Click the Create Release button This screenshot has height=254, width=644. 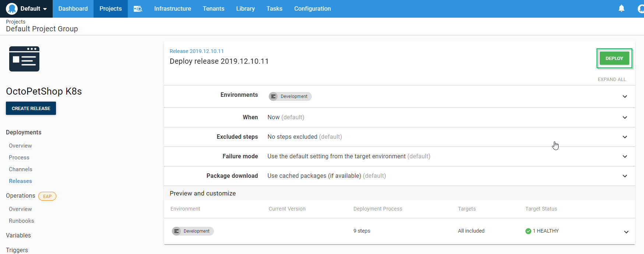[31, 108]
